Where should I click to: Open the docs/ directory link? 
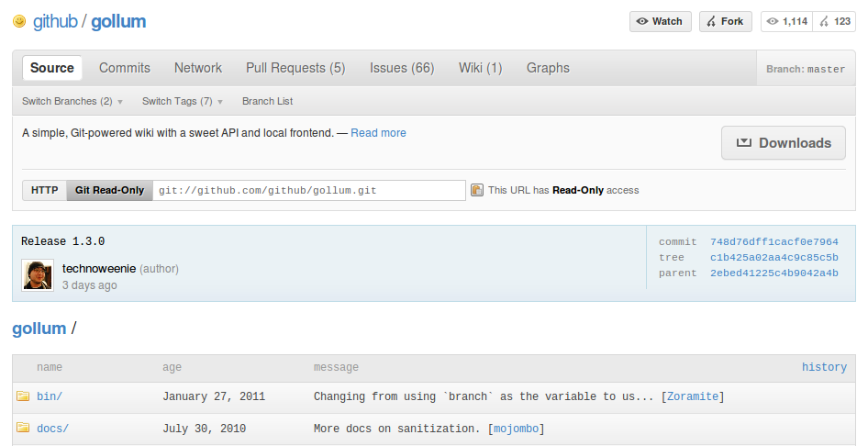point(52,429)
